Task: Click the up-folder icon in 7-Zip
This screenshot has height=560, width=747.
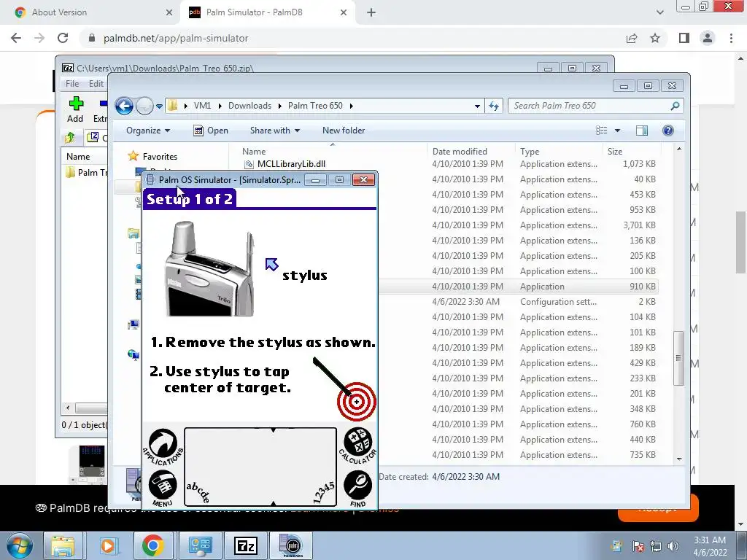Action: coord(70,138)
